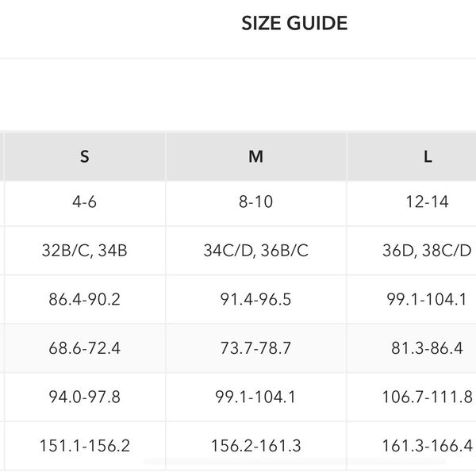Select the 36D, 38C/D bra size cell
The height and width of the screenshot is (476, 476).
[428, 251]
